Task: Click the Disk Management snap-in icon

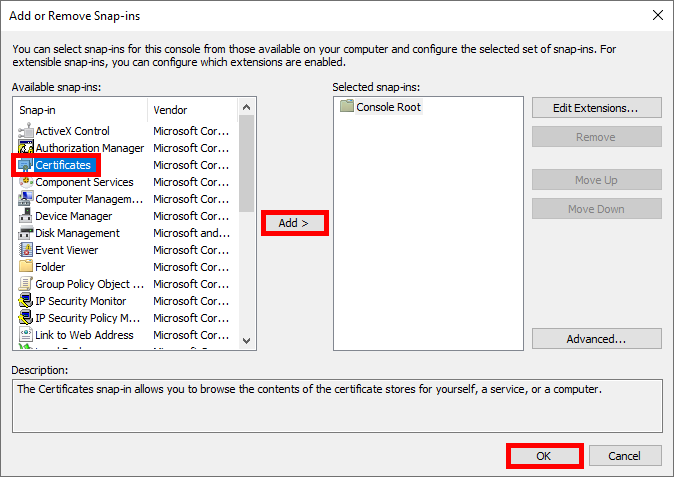Action: (26, 233)
